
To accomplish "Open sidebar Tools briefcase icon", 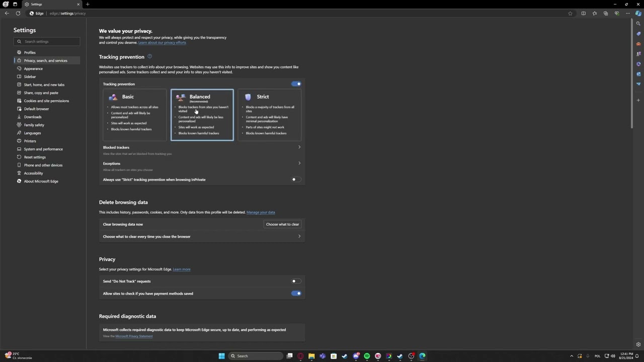I will [638, 44].
